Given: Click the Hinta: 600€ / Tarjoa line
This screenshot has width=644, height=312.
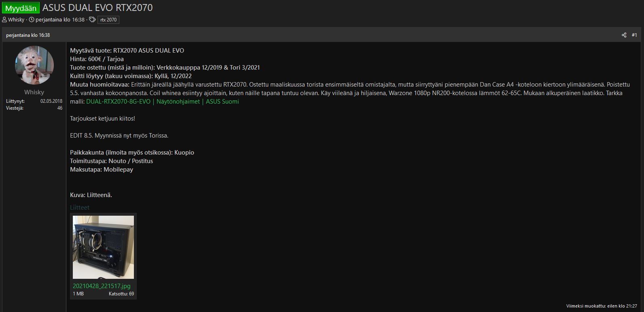Looking at the screenshot, I should [97, 59].
